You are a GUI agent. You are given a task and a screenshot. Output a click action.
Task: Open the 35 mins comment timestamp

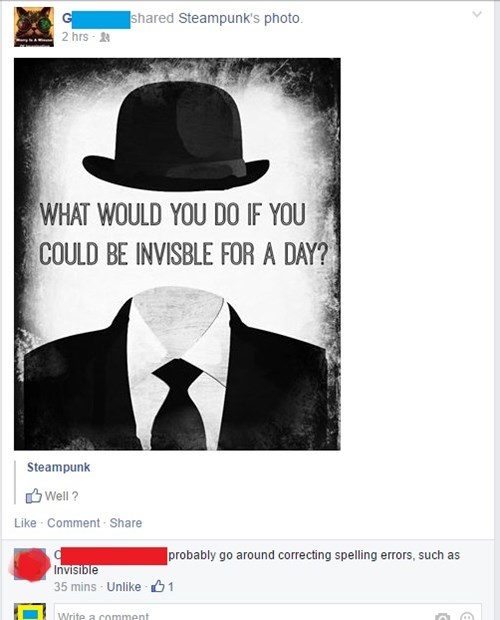click(75, 586)
